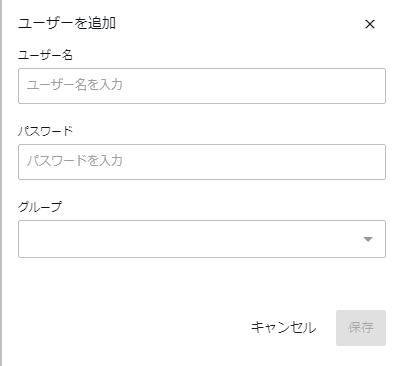Focus the パスワード input field
Viewport: 402px width, 366px height.
point(202,162)
